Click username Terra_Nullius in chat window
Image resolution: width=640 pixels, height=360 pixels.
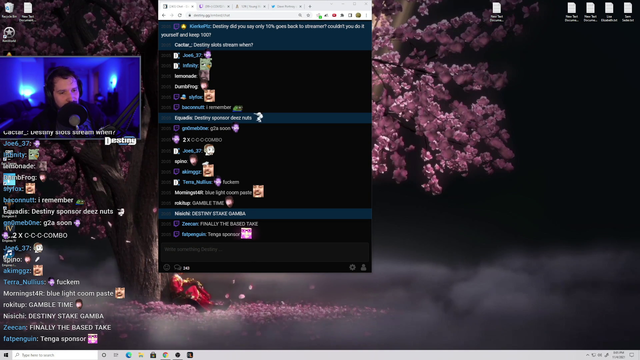(197, 182)
